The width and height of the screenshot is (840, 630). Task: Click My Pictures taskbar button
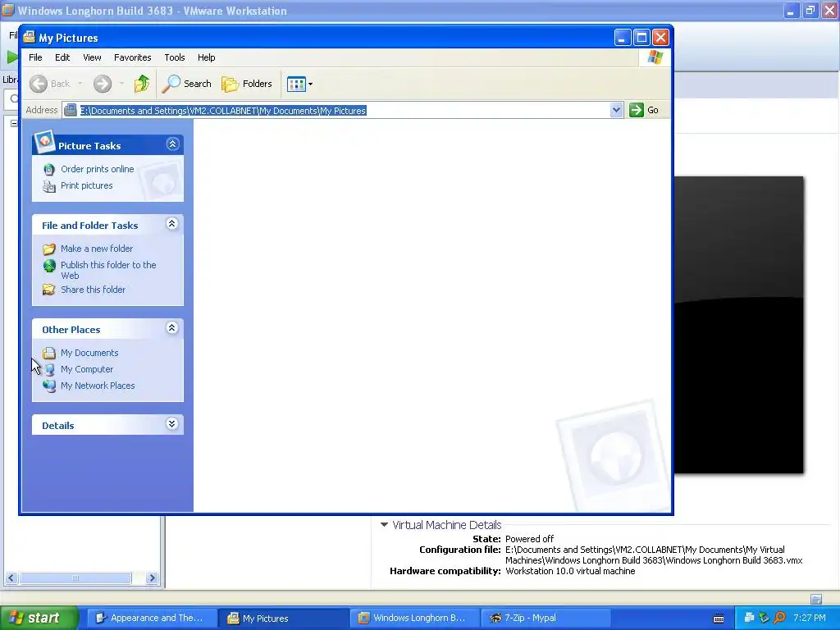point(283,619)
